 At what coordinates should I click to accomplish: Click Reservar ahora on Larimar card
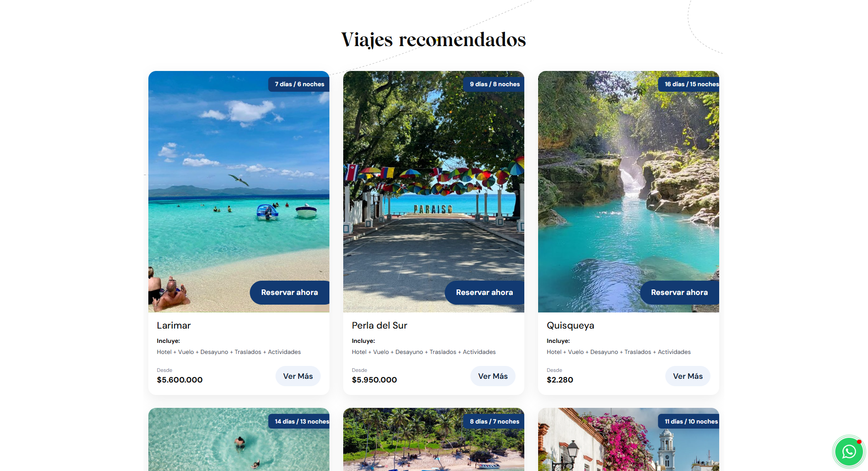point(289,293)
